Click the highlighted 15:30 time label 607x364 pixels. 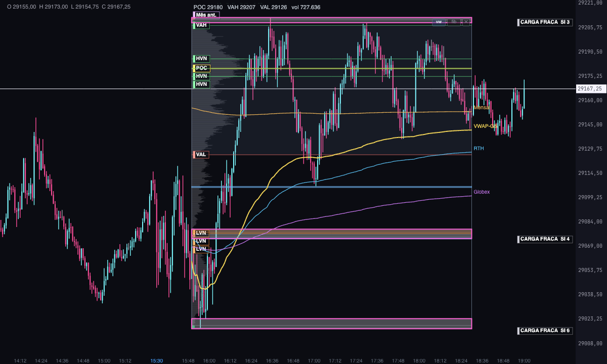point(157,361)
